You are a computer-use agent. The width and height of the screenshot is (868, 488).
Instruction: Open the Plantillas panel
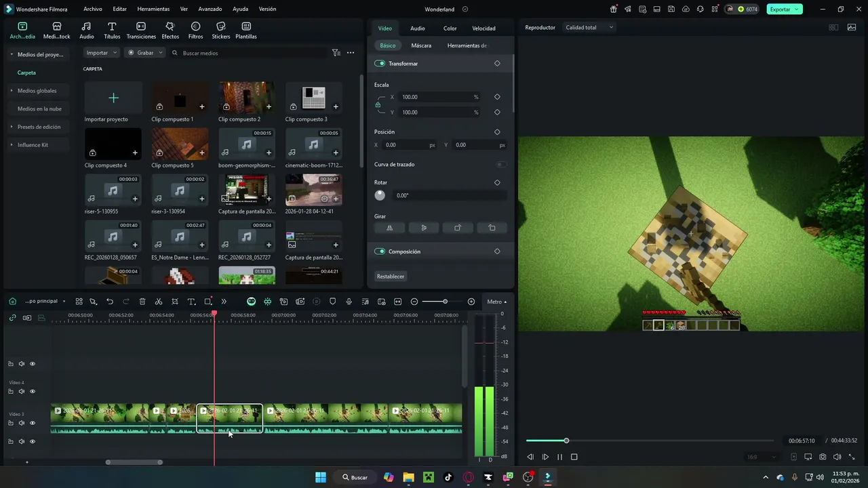tap(246, 30)
